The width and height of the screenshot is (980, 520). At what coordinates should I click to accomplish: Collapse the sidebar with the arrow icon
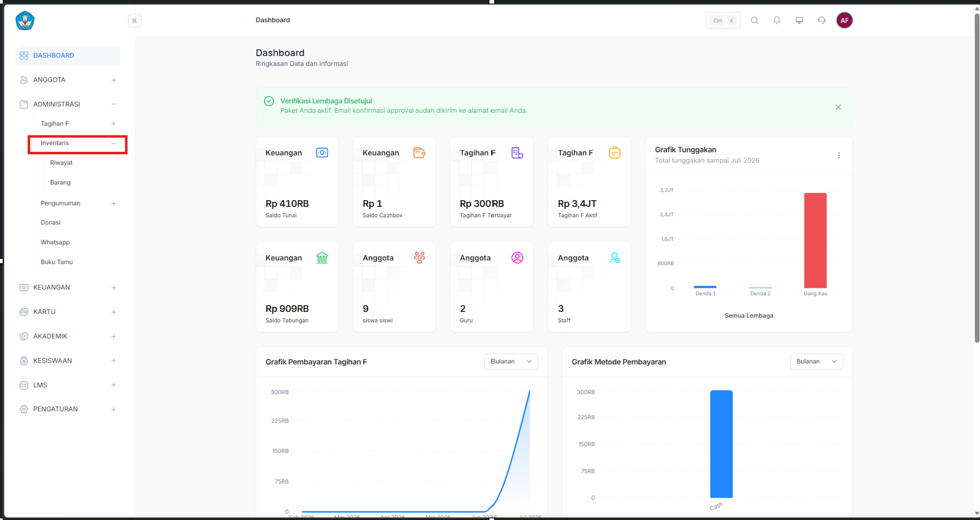coord(135,21)
